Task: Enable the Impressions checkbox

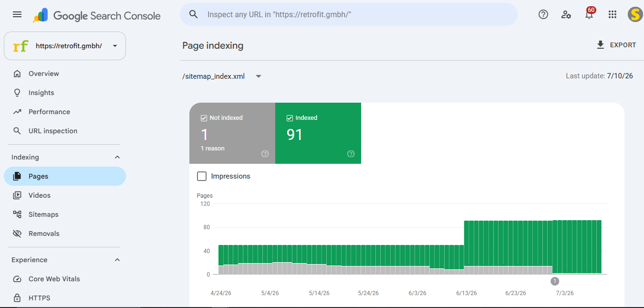Action: (202, 176)
